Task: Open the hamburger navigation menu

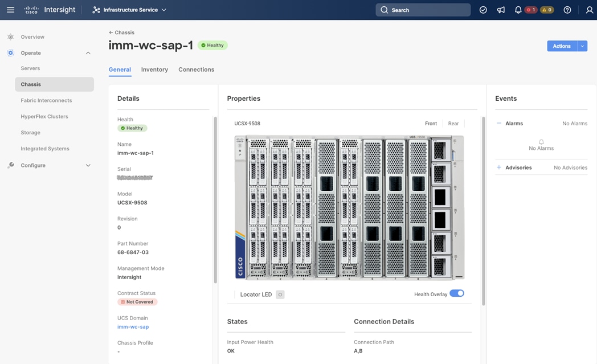Action: [11, 10]
